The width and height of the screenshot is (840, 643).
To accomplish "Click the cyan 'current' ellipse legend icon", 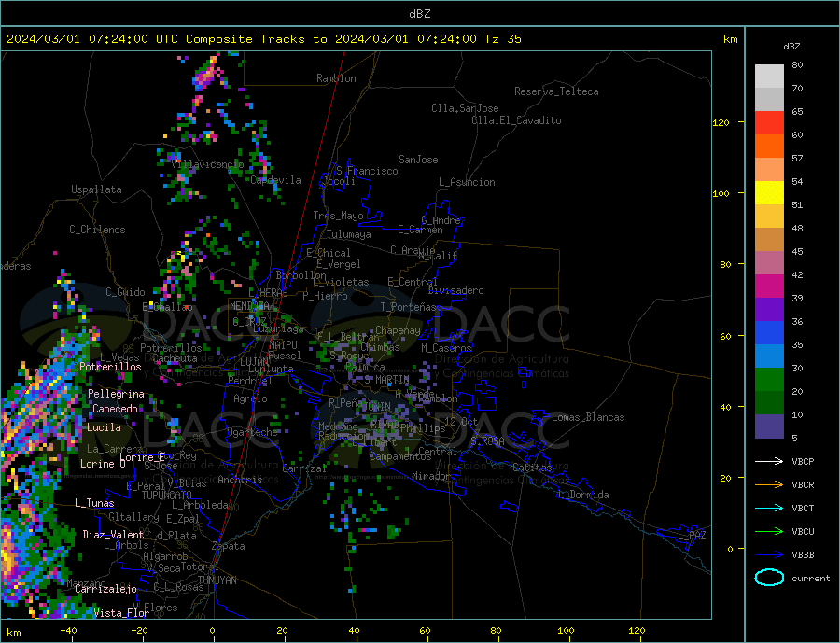I will (769, 578).
